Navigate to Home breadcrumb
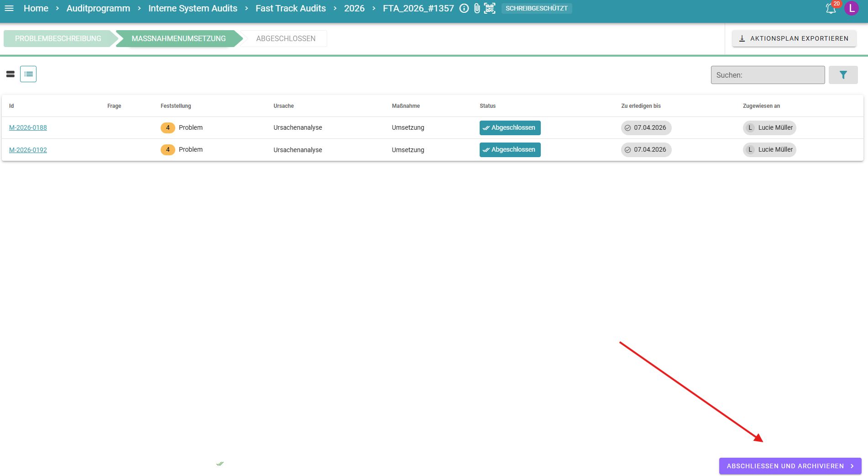 pyautogui.click(x=36, y=8)
